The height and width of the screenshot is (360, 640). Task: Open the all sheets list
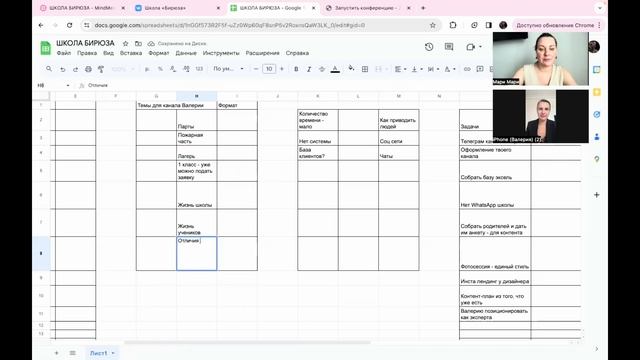point(72,353)
